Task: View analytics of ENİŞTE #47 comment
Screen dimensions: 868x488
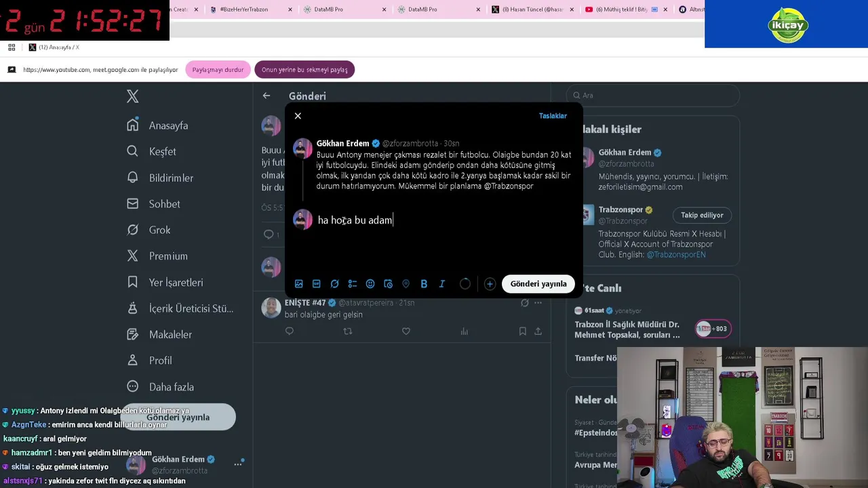Action: pyautogui.click(x=465, y=331)
